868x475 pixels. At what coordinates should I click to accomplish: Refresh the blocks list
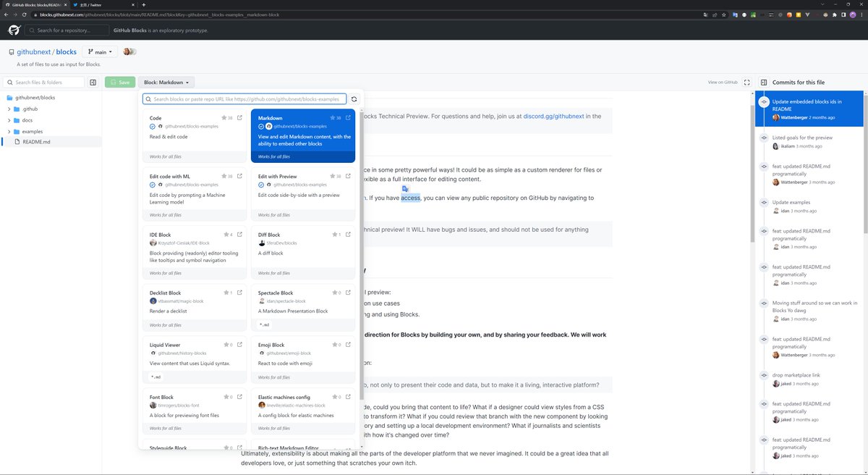pyautogui.click(x=354, y=98)
